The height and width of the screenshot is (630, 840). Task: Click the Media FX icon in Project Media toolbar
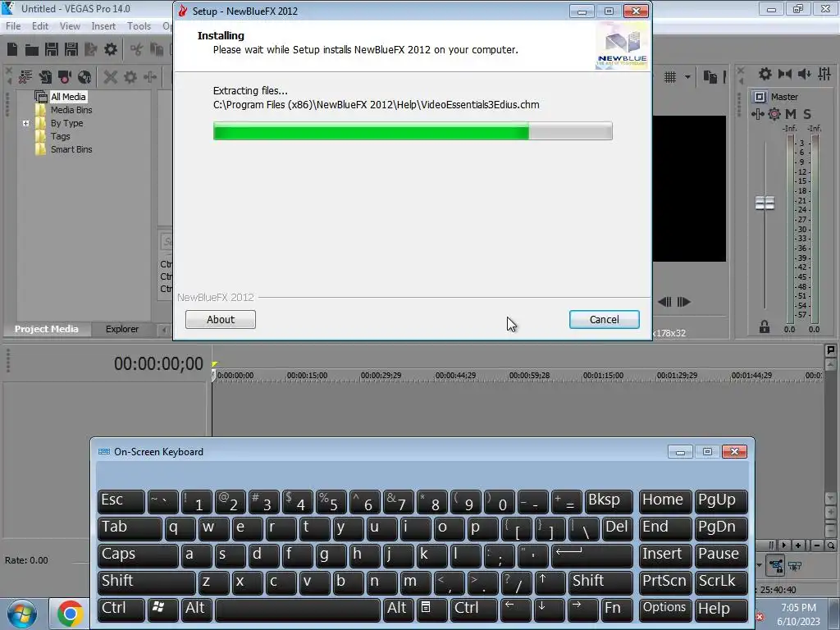(x=150, y=77)
